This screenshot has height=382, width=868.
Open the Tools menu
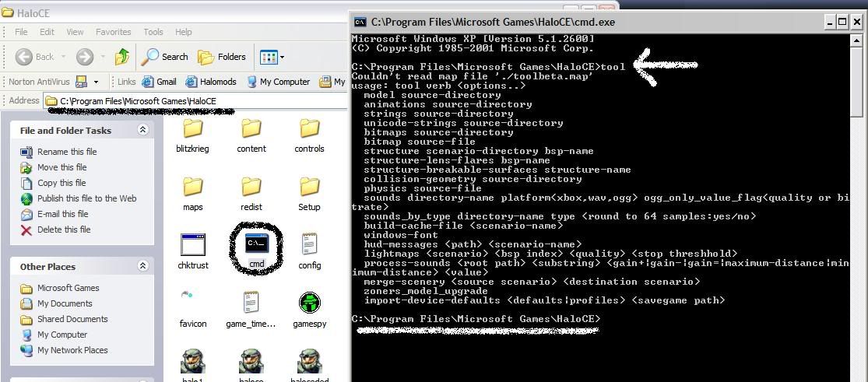click(153, 32)
